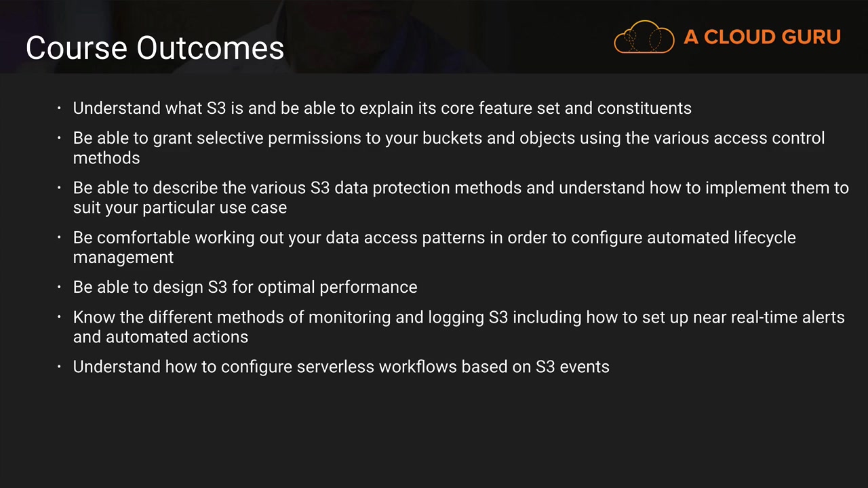Select the bullet about monitoring and logging S3

[458, 317]
